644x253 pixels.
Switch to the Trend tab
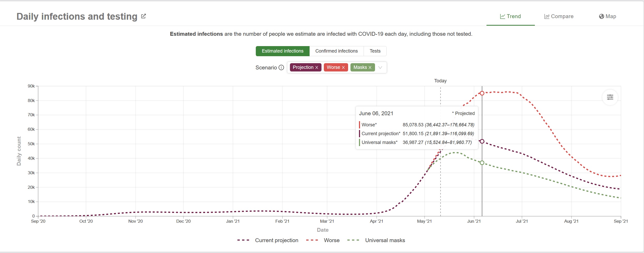510,16
